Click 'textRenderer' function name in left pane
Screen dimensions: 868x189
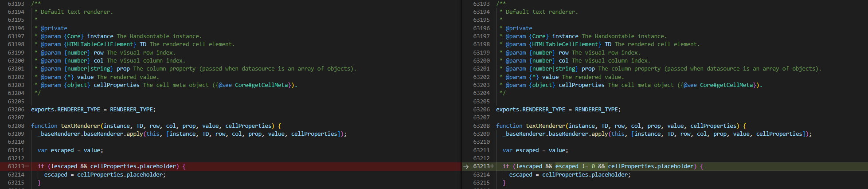click(80, 126)
